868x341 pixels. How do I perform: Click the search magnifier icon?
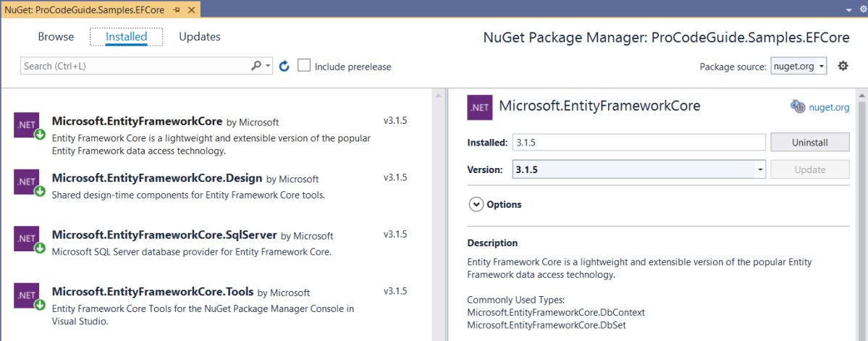coord(256,66)
